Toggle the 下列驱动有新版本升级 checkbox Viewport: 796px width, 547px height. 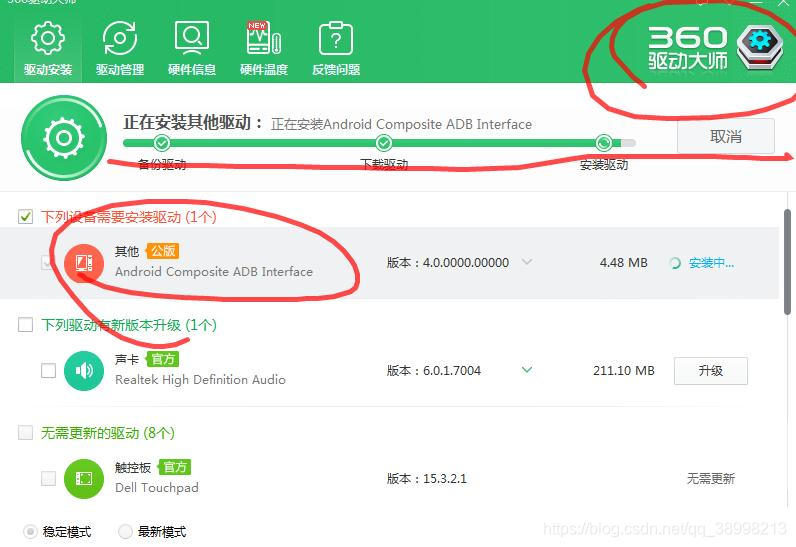25,324
